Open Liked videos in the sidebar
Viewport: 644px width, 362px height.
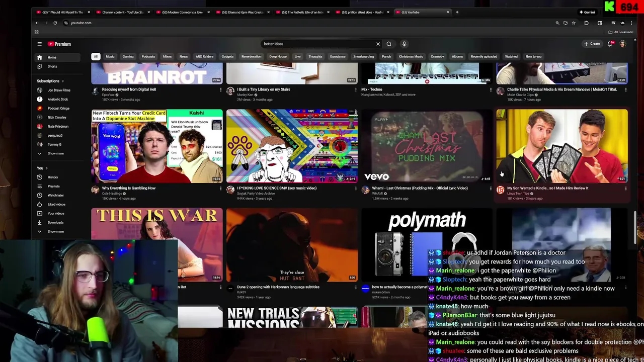pos(55,204)
